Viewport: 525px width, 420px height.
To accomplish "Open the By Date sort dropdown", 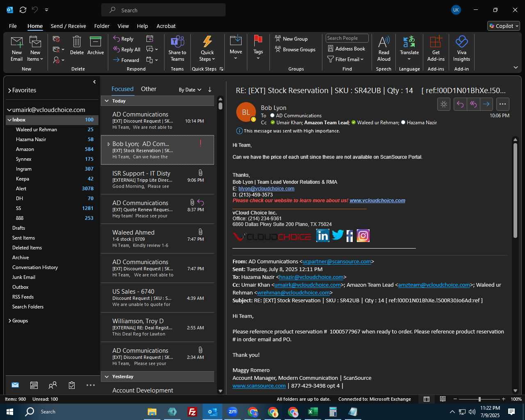I will (190, 90).
